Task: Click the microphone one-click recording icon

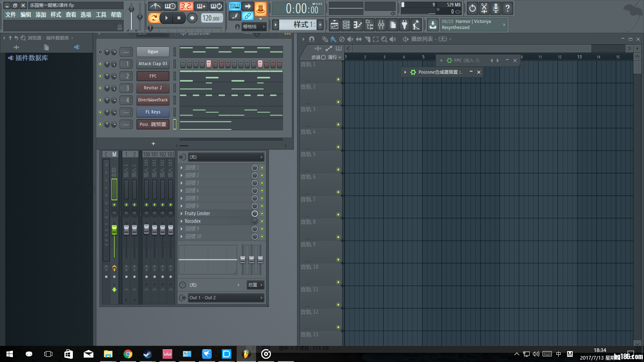Action: 496,8
